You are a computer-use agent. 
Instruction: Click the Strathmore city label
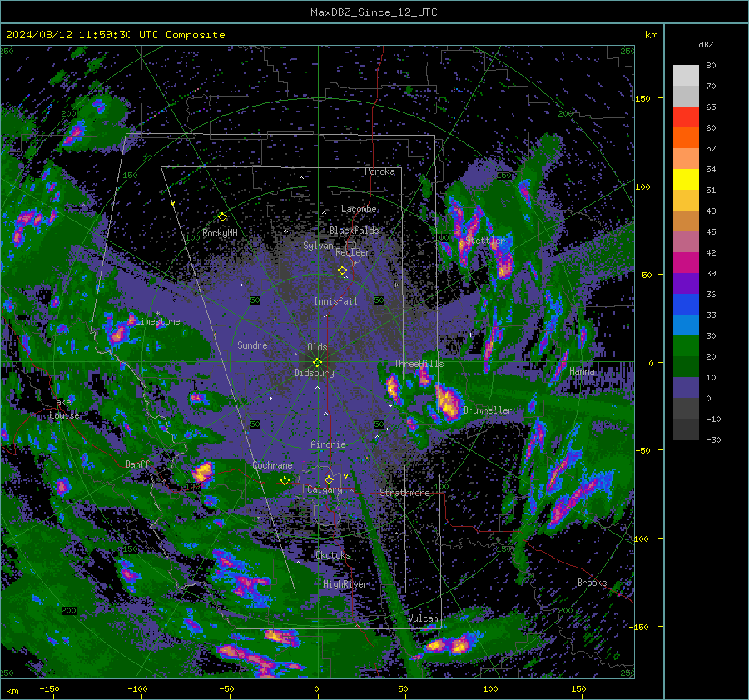pos(404,493)
